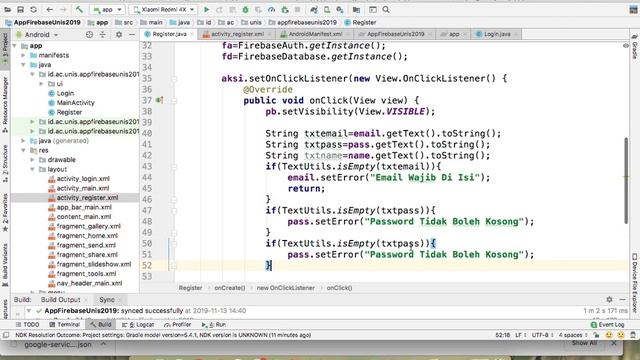640x360 pixels.
Task: Click the Save All toolbar icon
Action: pos(20,9)
